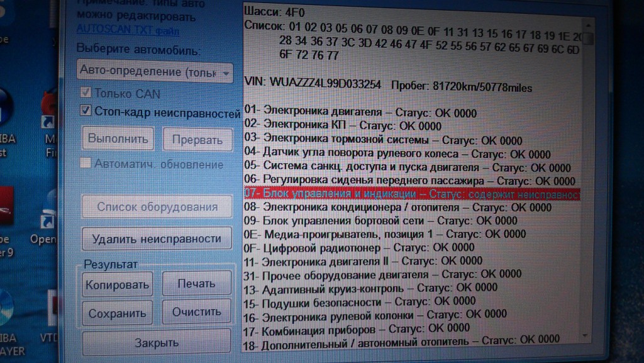Open the Авто-определение vehicle dropdown
This screenshot has height=363, width=644.
155,72
